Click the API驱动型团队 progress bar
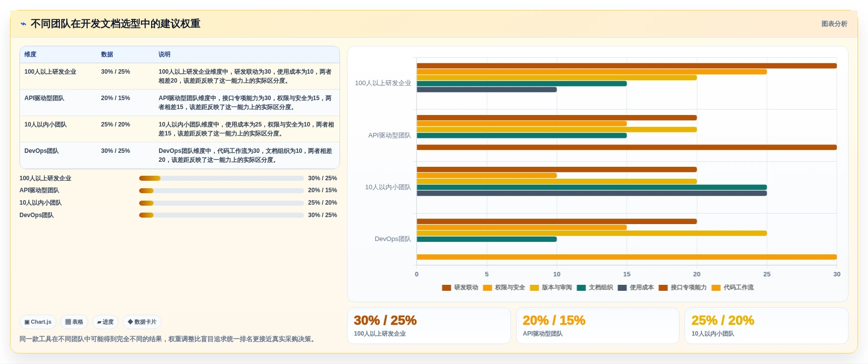868x364 pixels. 221,191
